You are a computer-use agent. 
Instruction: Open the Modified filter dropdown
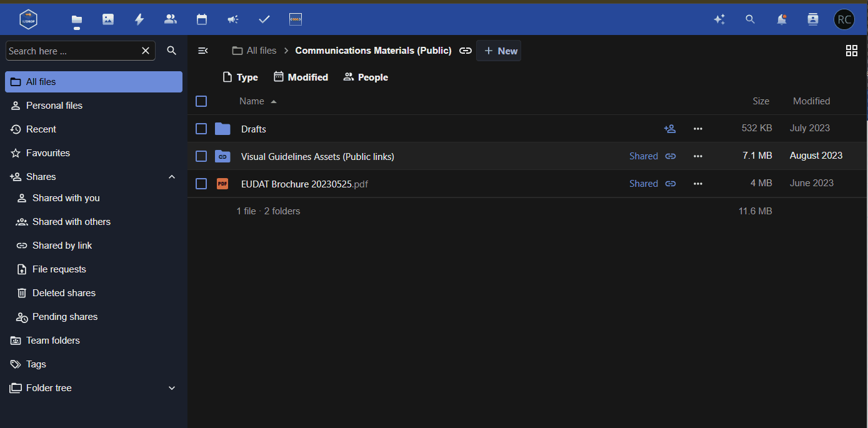pyautogui.click(x=301, y=76)
